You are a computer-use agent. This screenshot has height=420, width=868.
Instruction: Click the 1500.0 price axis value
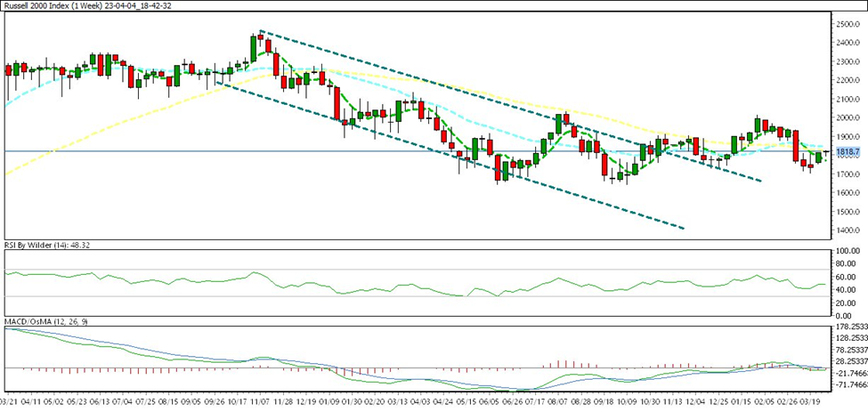click(x=849, y=212)
